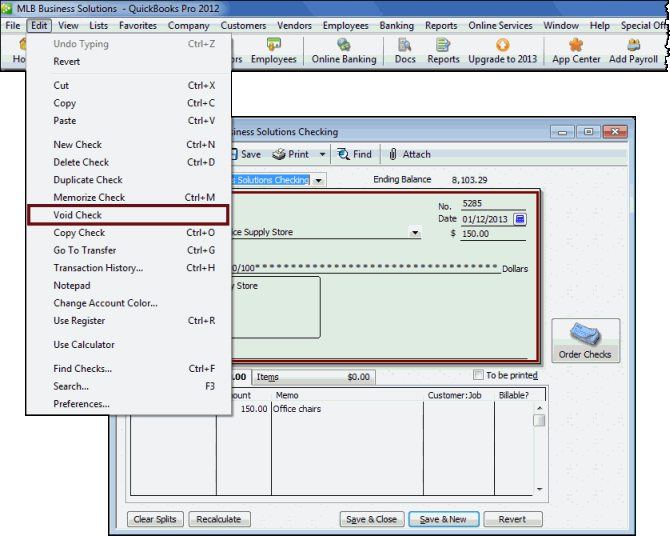Click the check amount field 150.00
This screenshot has height=536, width=670.
pyautogui.click(x=493, y=234)
